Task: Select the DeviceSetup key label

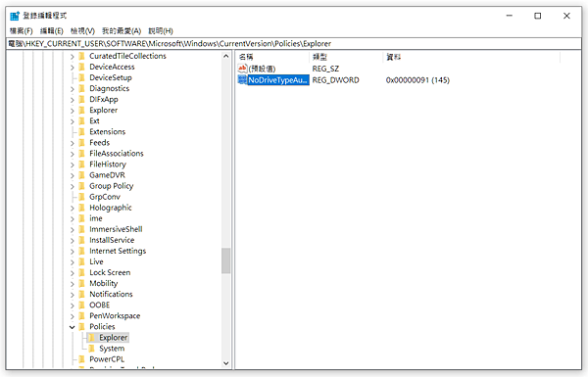Action: 111,78
